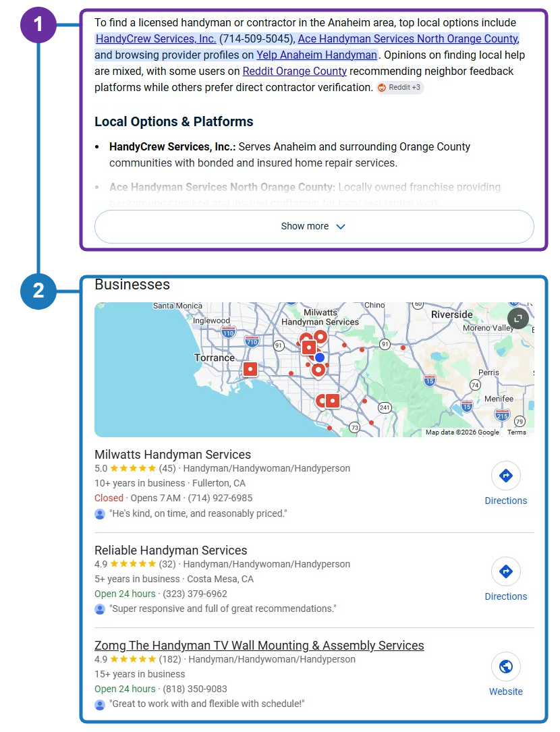This screenshot has width=560, height=732.
Task: Open Milwatts Handyman Services listing title
Action: (173, 455)
